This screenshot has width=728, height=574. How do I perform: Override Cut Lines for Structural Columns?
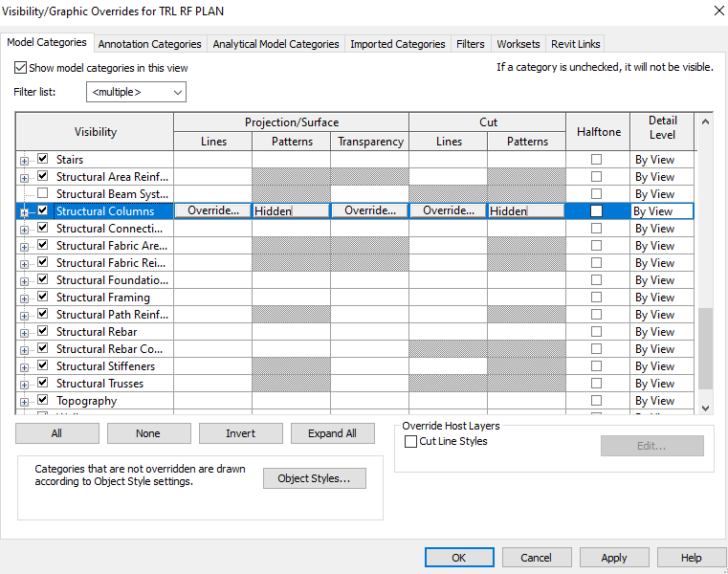[448, 210]
